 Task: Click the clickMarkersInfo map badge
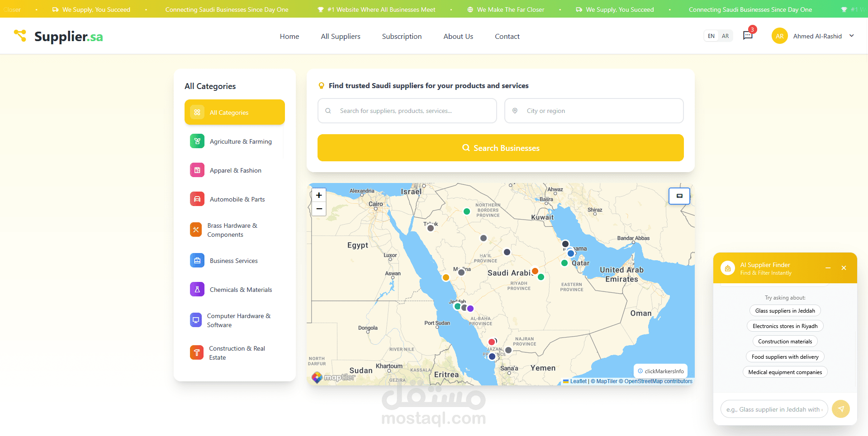(661, 371)
